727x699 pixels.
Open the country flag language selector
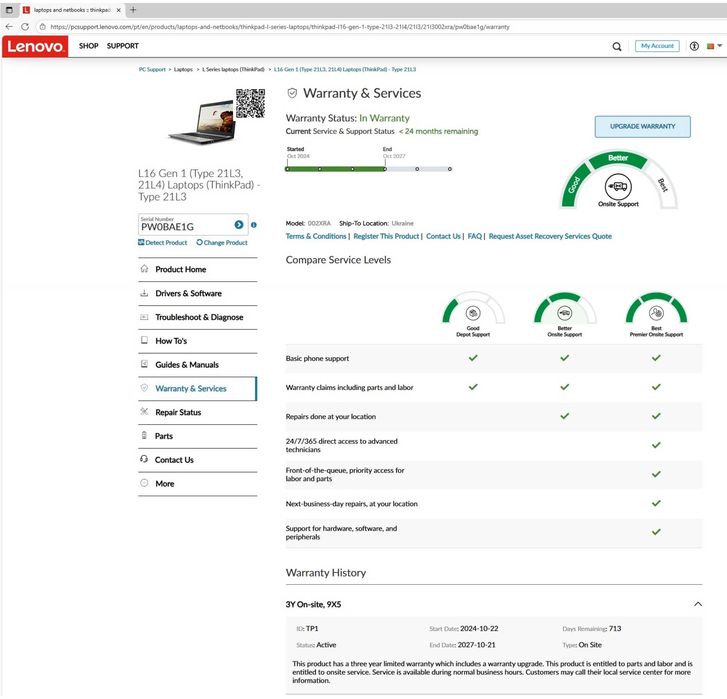[x=714, y=46]
